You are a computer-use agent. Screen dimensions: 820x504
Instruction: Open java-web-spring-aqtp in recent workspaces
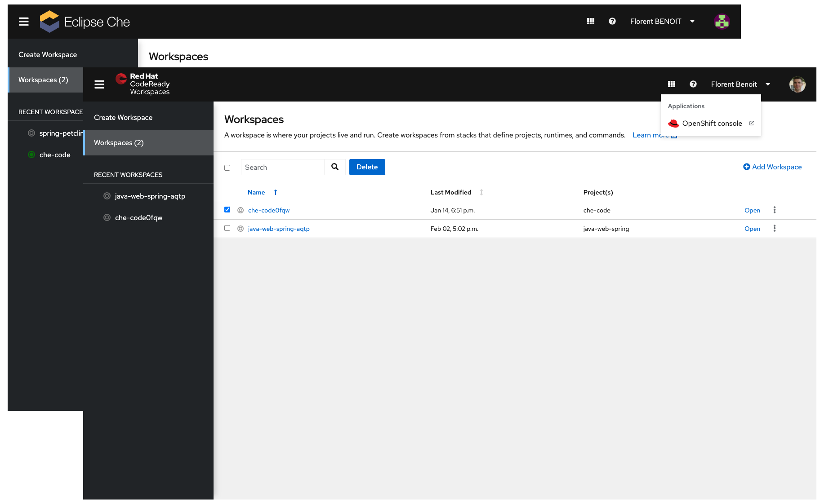tap(150, 196)
